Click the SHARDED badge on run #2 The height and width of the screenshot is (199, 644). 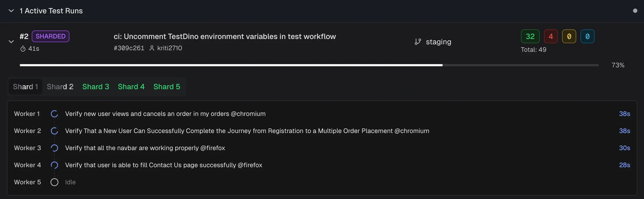click(50, 36)
